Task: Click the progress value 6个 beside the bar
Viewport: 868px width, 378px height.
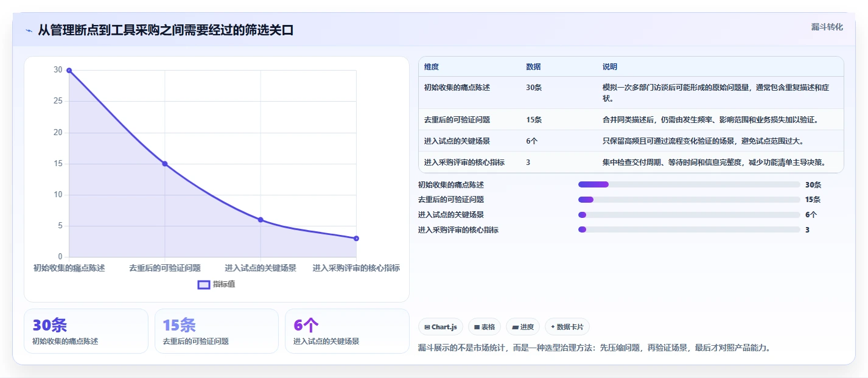Action: click(811, 215)
